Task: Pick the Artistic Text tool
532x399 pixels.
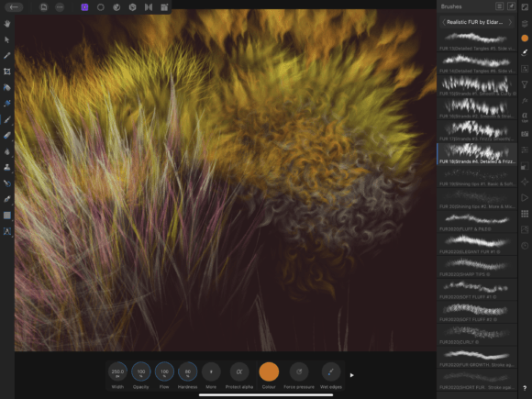Action: pos(7,231)
